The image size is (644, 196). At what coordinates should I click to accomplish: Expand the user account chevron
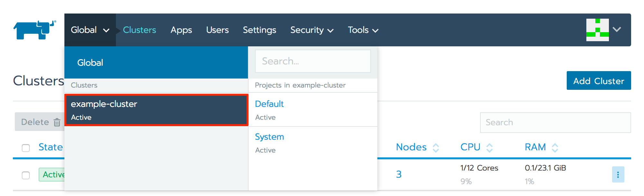[617, 30]
